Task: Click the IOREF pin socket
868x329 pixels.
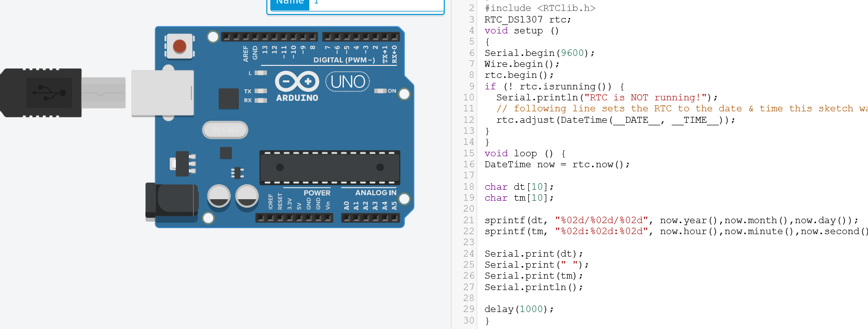Action: click(x=270, y=218)
